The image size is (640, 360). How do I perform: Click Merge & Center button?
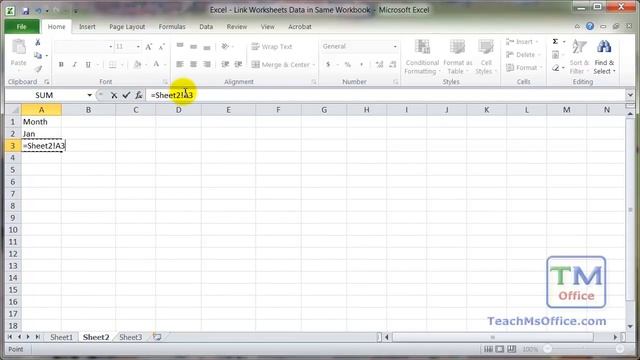pos(280,64)
